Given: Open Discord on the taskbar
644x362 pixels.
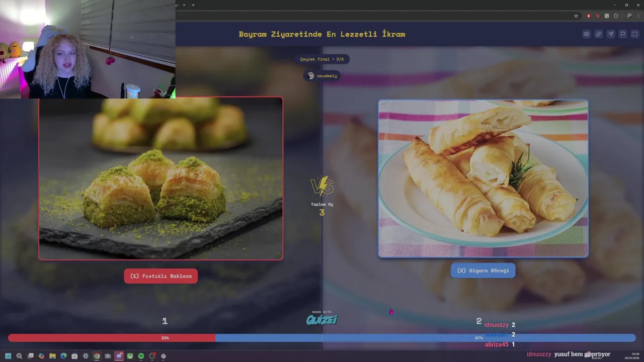Looking at the screenshot, I should (119, 356).
